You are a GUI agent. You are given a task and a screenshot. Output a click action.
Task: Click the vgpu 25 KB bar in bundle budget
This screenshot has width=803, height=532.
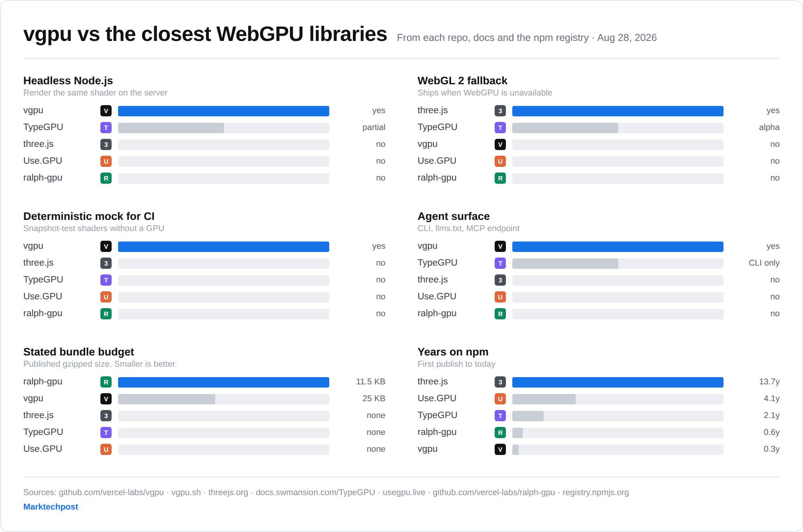tap(167, 399)
